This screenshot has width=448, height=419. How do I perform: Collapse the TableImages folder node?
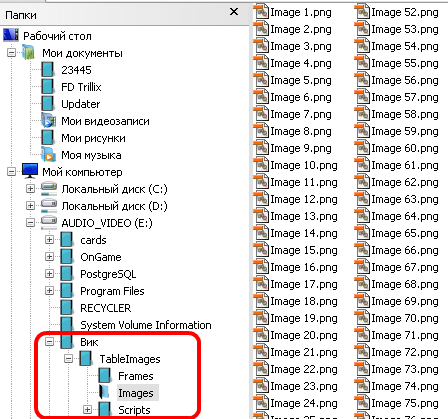point(68,359)
